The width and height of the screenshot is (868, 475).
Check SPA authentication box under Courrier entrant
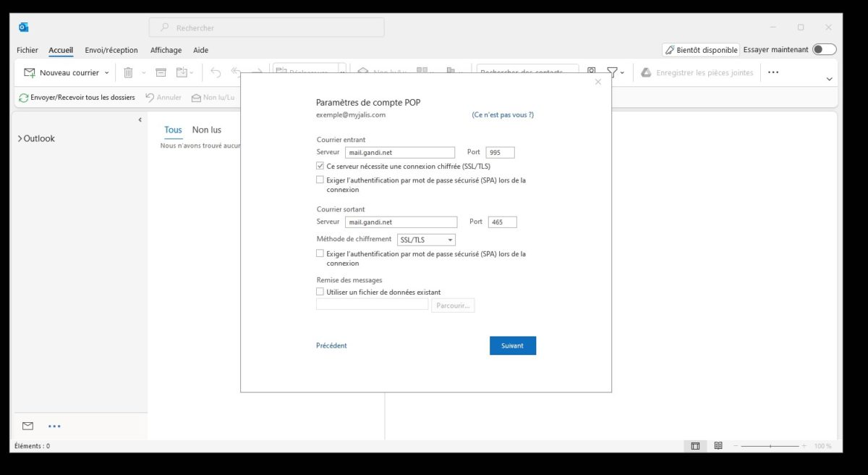pyautogui.click(x=320, y=180)
